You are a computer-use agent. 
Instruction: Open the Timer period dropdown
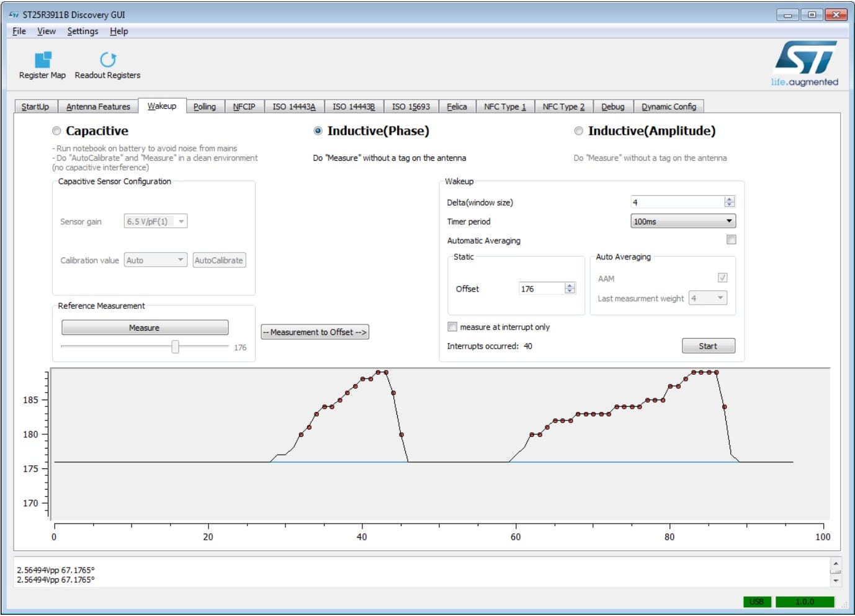click(683, 221)
